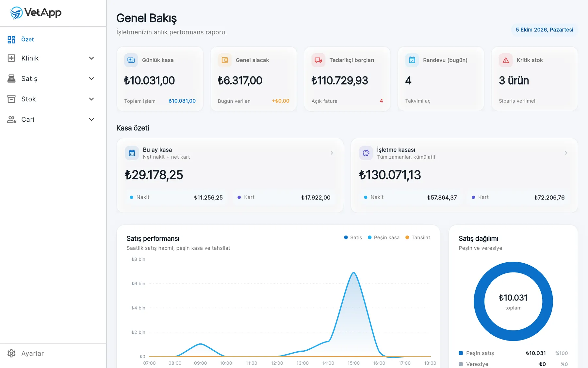
Task: Open the Klinik sidebar menu item
Action: pos(53,58)
